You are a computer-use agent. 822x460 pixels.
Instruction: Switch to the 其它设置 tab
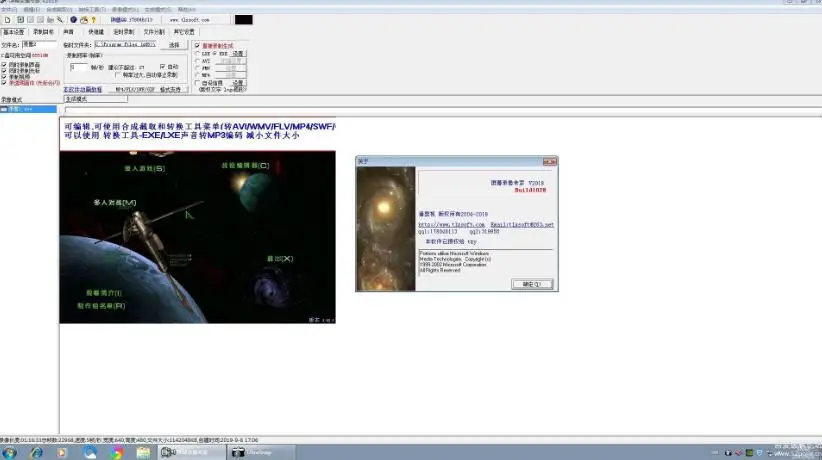[x=184, y=32]
